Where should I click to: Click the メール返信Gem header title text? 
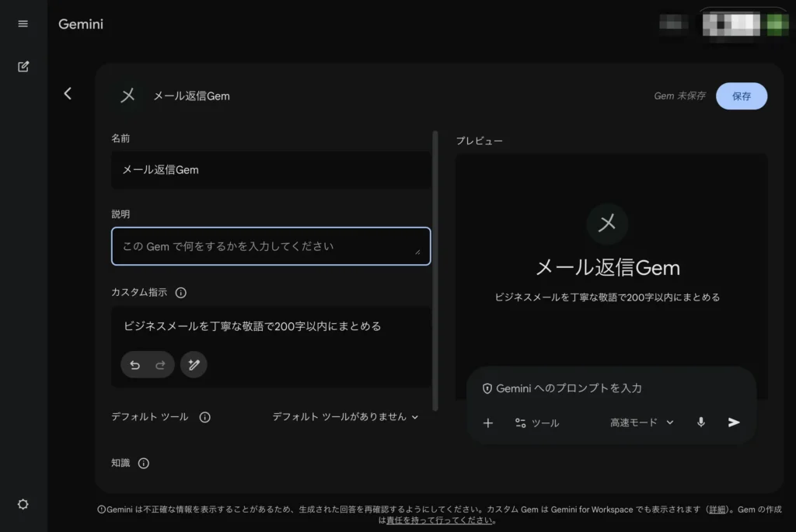191,96
